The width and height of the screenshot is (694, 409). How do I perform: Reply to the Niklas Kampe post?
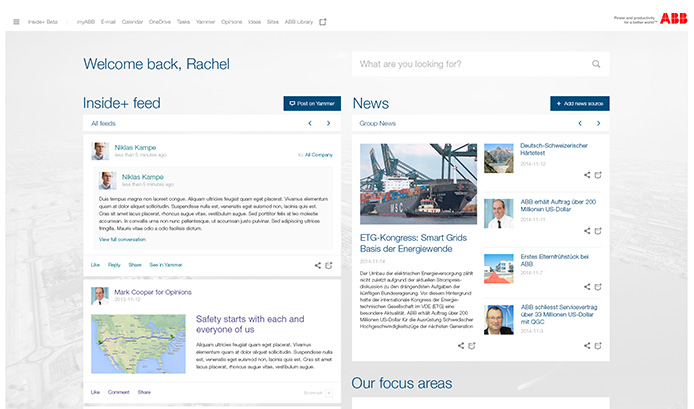pos(114,265)
